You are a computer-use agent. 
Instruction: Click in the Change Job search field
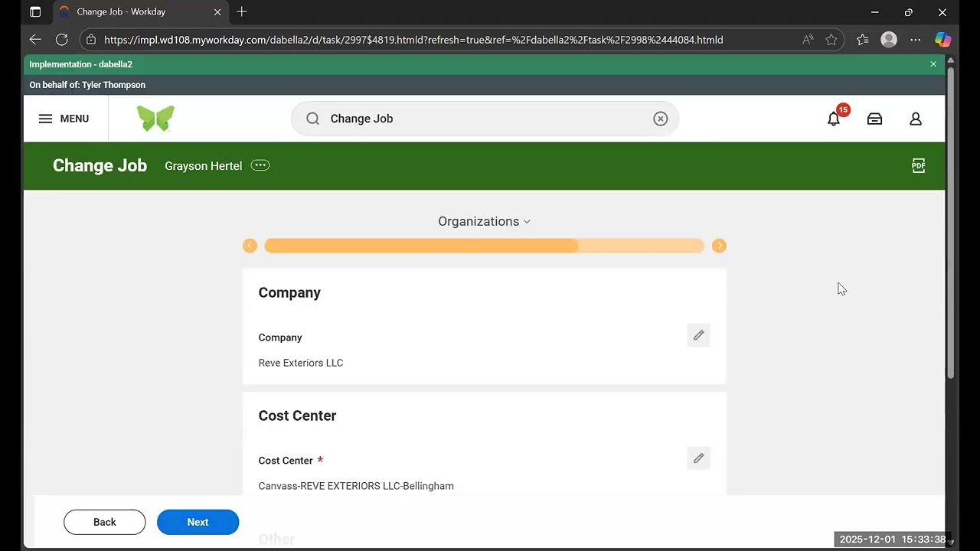[x=485, y=119]
